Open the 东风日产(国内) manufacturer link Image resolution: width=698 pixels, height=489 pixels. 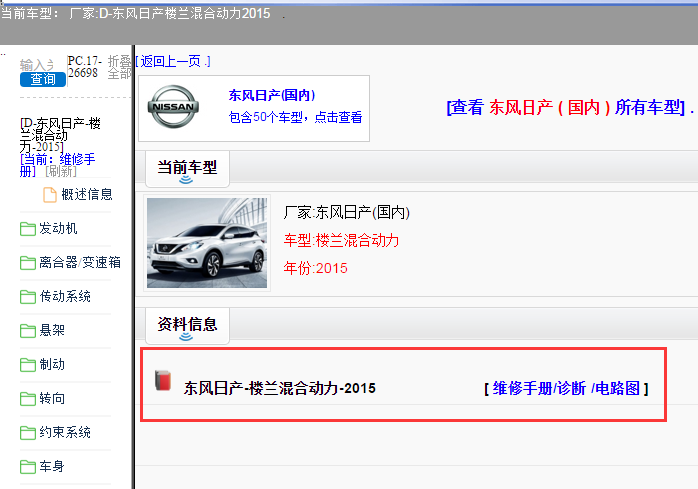click(x=272, y=95)
